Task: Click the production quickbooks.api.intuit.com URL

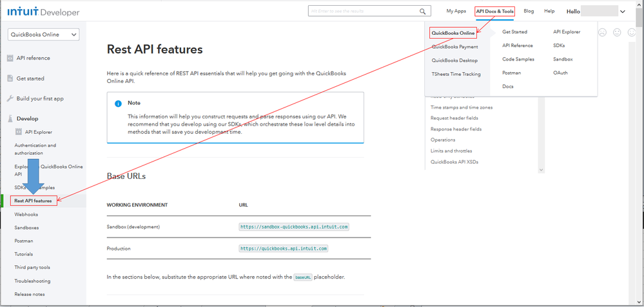Action: [x=284, y=248]
